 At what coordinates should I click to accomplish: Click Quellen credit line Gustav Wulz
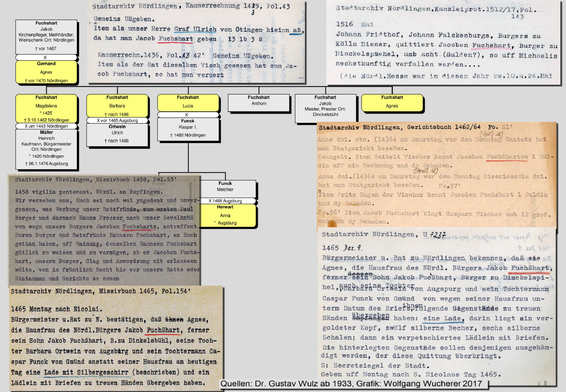tap(351, 384)
